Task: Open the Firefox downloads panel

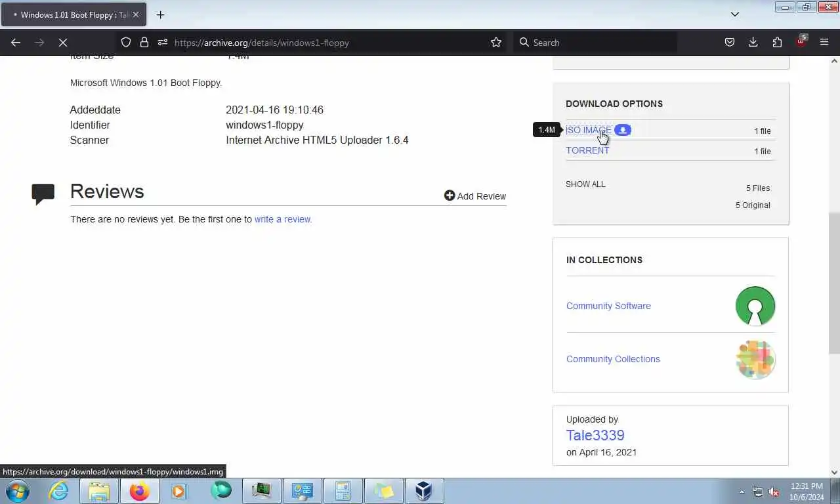Action: (753, 43)
